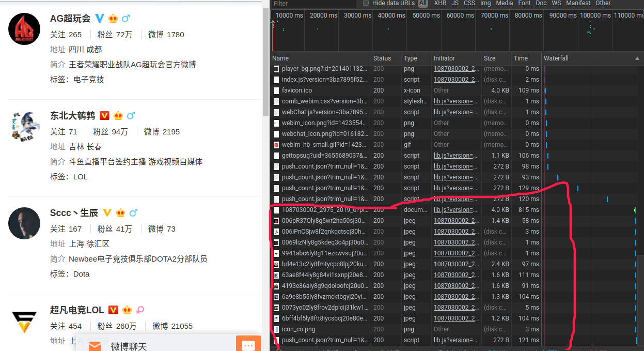Sort requests by Size column header

(496, 58)
